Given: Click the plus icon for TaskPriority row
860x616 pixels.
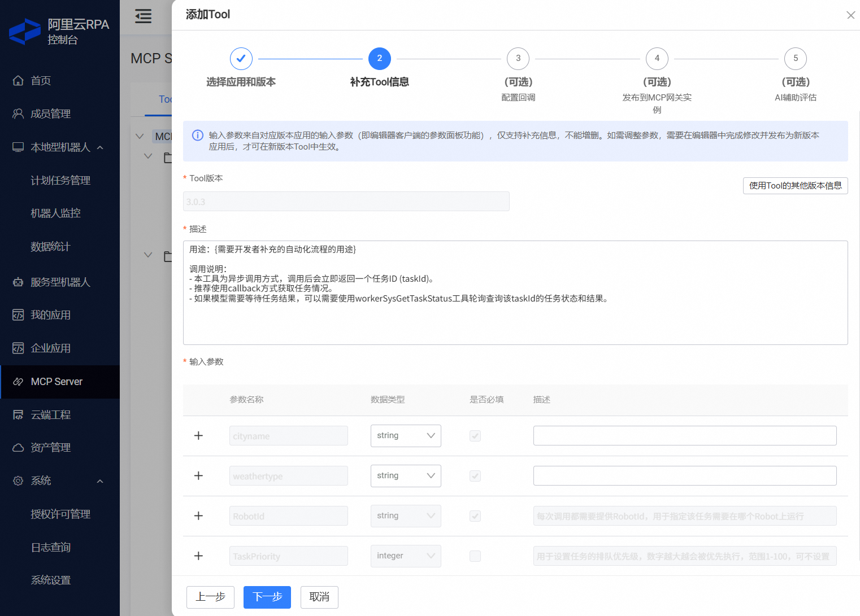Looking at the screenshot, I should pos(198,556).
